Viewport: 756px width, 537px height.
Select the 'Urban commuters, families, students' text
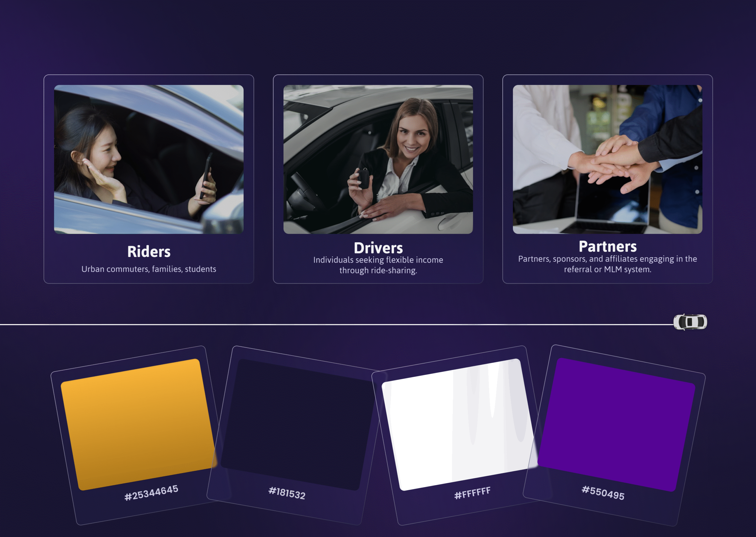click(x=149, y=269)
